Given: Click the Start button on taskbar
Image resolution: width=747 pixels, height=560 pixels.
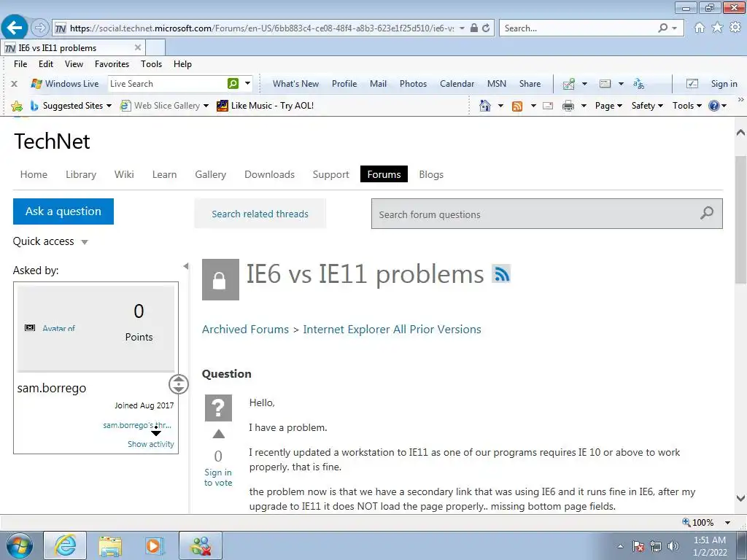Looking at the screenshot, I should (20, 545).
